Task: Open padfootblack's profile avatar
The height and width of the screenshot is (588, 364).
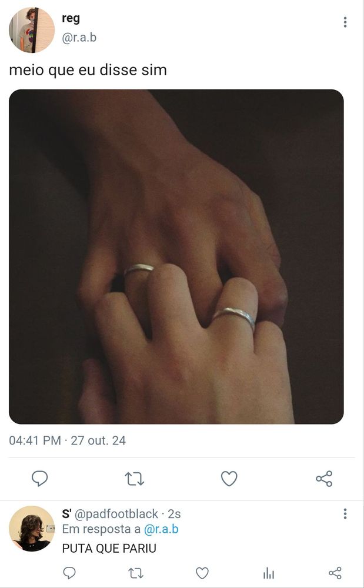Action: (x=32, y=529)
